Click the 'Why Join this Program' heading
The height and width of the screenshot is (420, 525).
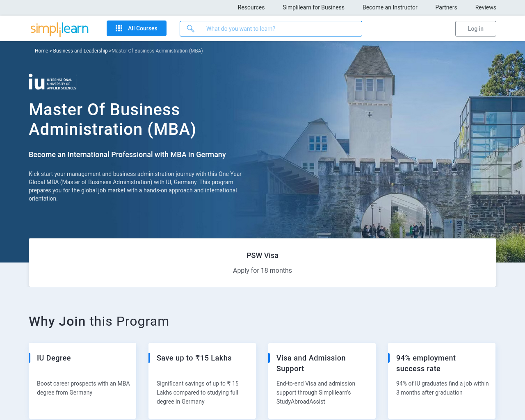(x=99, y=321)
